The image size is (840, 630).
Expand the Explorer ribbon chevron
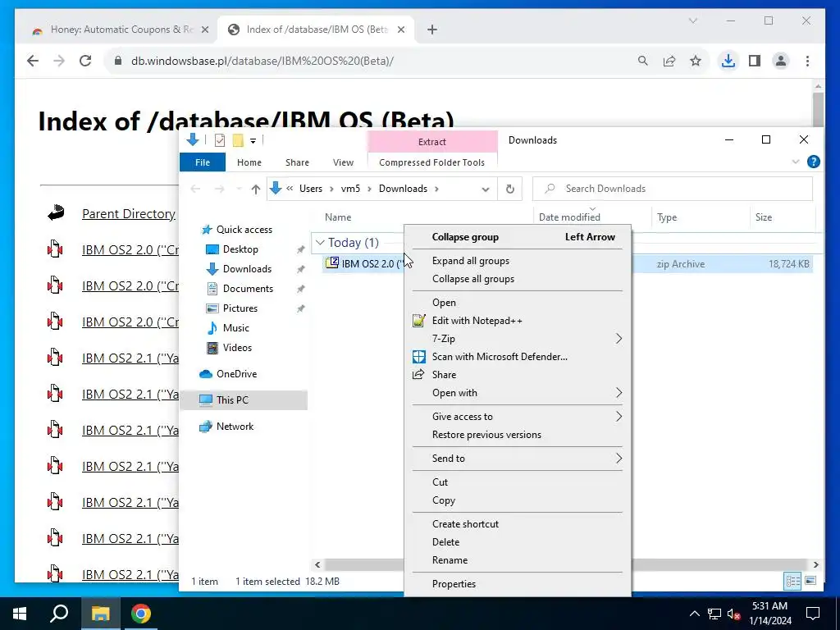(796, 162)
